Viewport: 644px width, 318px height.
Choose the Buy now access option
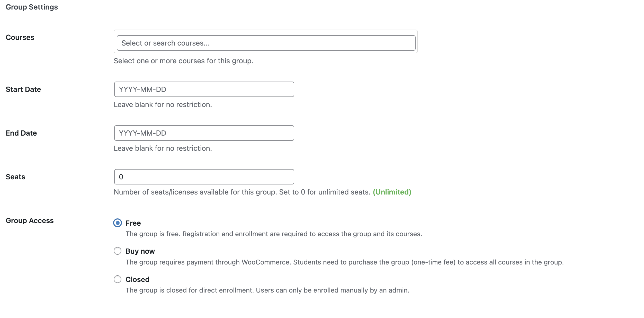pos(117,251)
